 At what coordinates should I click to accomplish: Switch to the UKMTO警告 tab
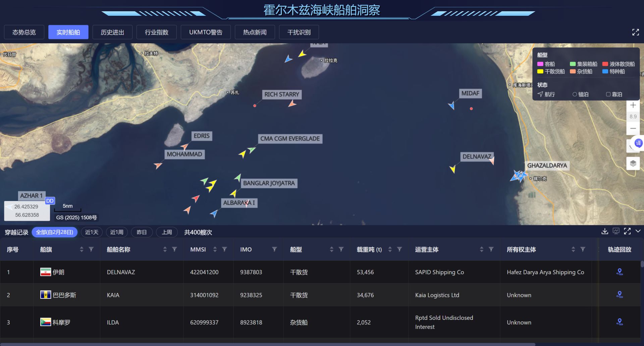tap(206, 32)
